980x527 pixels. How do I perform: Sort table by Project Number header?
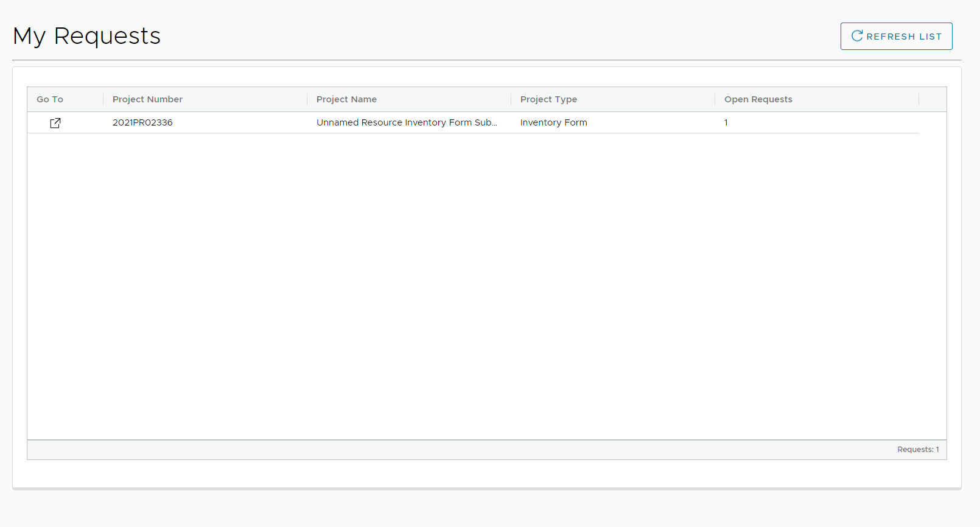tap(147, 99)
